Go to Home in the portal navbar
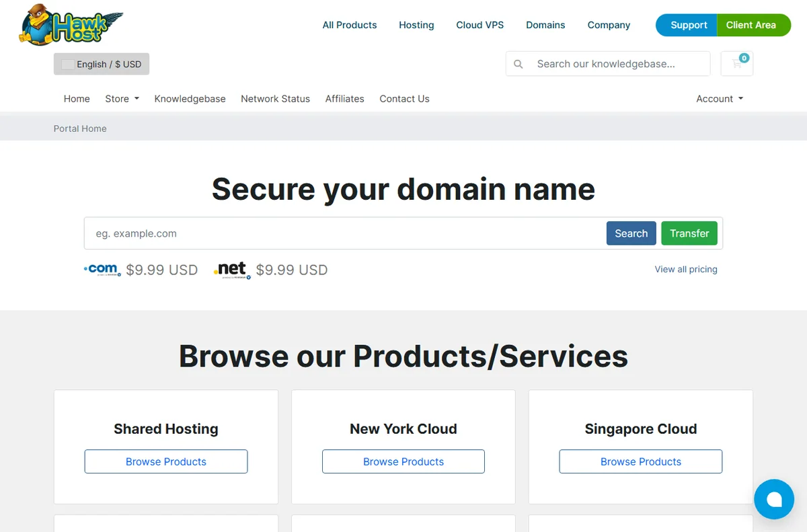Image resolution: width=807 pixels, height=532 pixels. tap(77, 98)
